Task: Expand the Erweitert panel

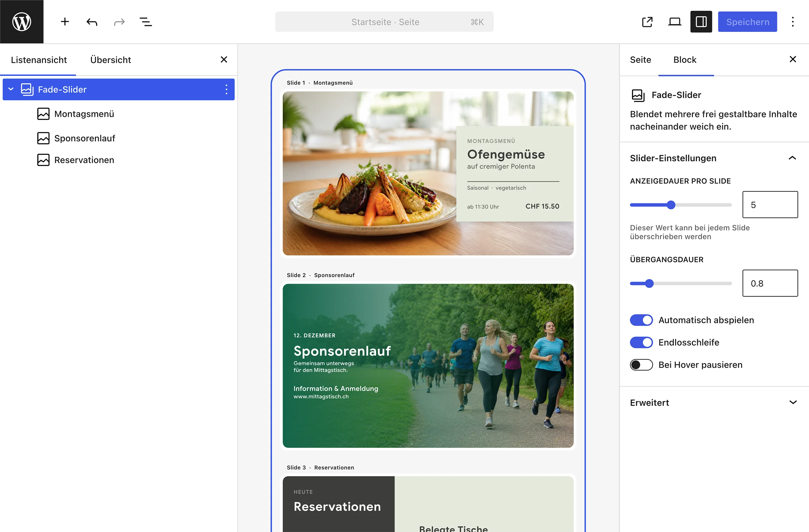Action: click(x=793, y=402)
